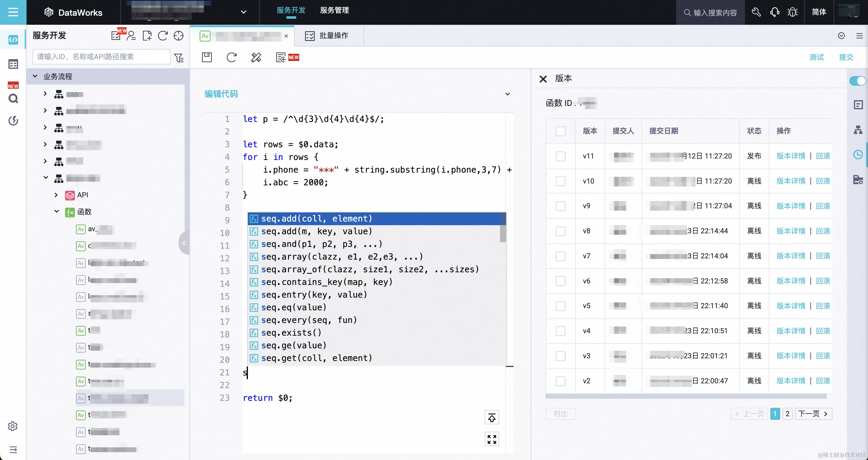
Task: Go to page 2 of versions
Action: (x=787, y=414)
